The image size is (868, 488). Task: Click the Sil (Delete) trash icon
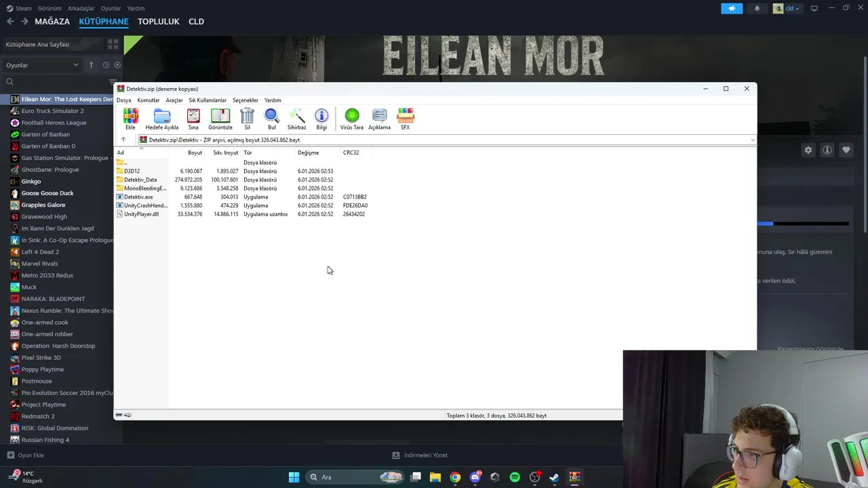(x=247, y=119)
